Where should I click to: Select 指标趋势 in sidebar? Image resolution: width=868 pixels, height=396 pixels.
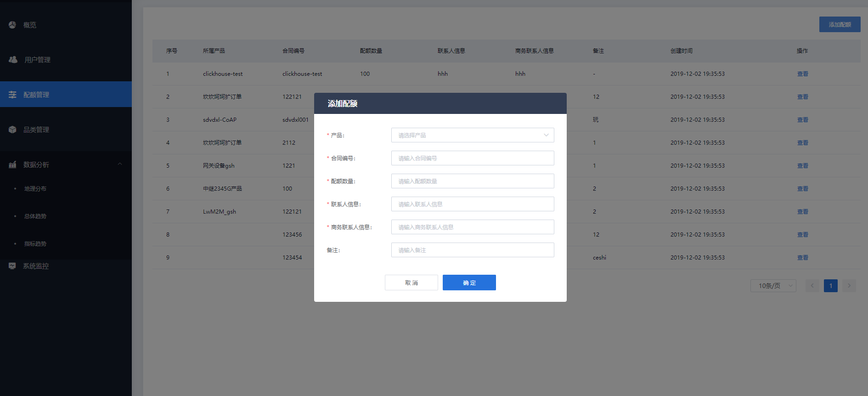(35, 244)
